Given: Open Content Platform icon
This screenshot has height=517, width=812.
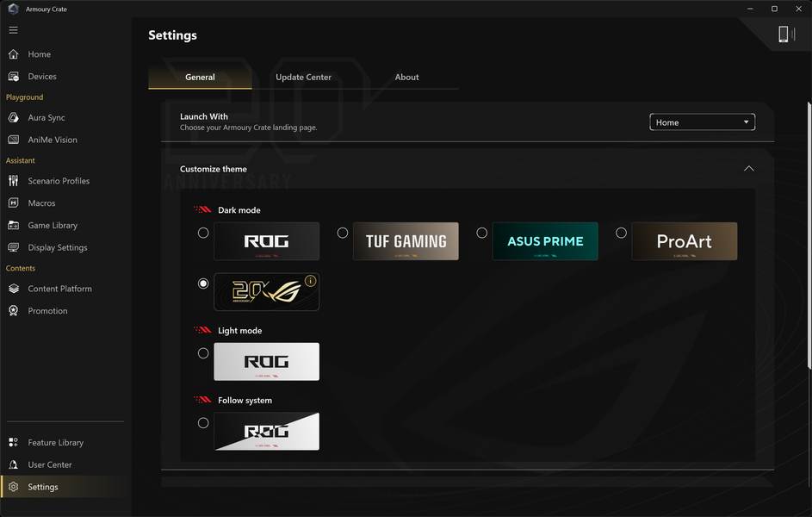Looking at the screenshot, I should pyautogui.click(x=14, y=289).
